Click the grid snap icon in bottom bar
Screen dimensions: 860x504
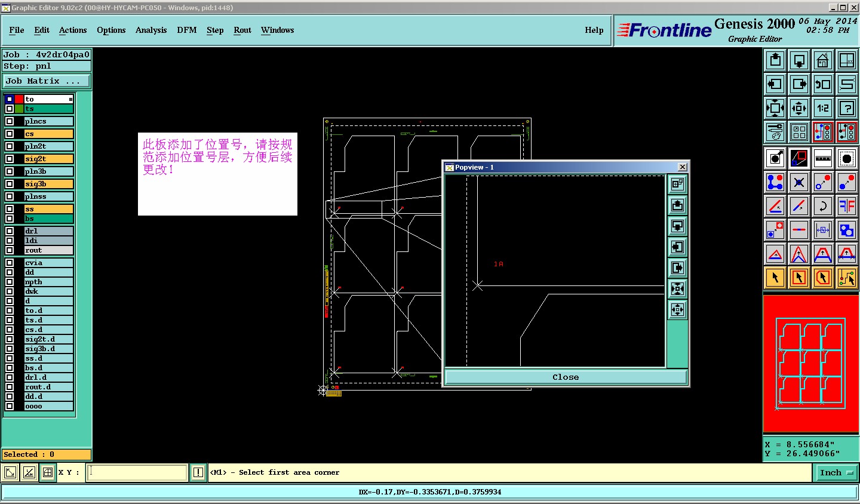(48, 473)
